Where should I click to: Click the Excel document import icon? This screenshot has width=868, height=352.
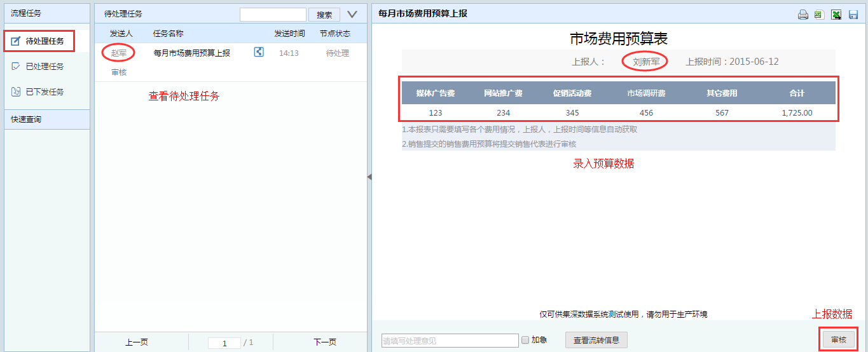[x=820, y=15]
